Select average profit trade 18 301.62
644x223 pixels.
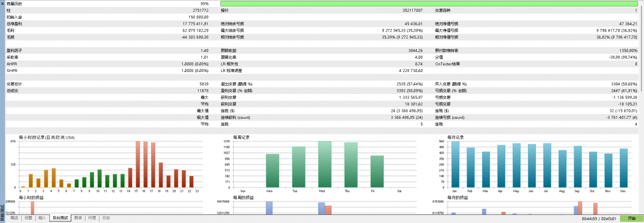tap(413, 104)
